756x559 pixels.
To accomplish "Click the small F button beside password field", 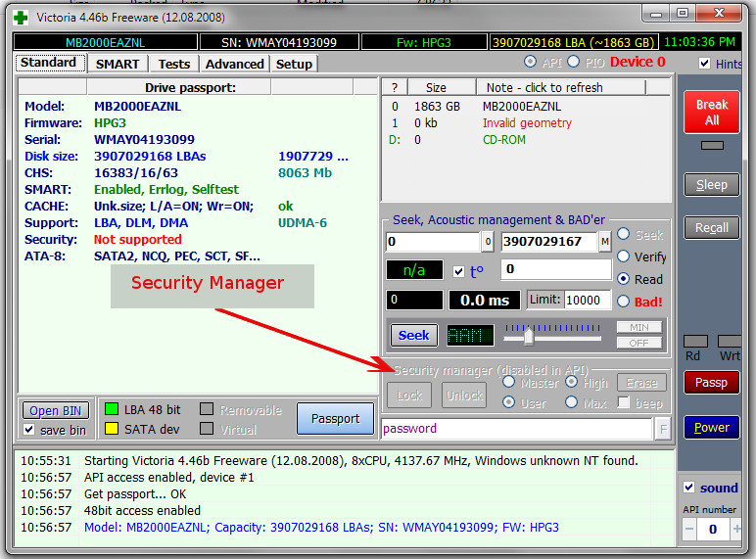I will click(663, 429).
